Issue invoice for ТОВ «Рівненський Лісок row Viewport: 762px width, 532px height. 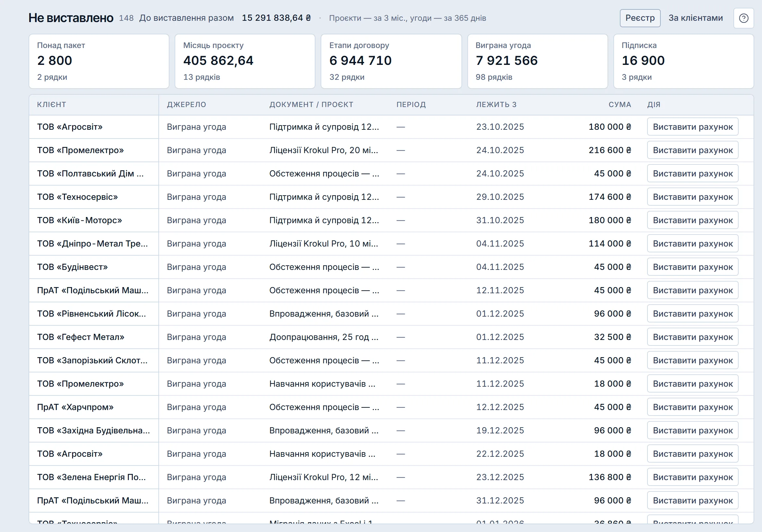(693, 314)
